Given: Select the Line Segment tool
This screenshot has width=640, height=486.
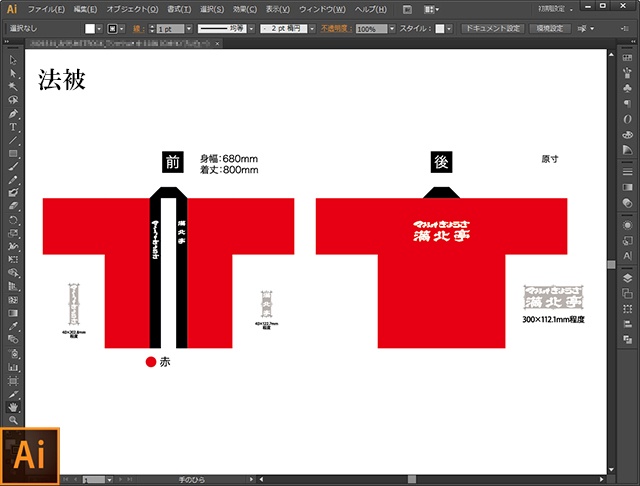Looking at the screenshot, I should pyautogui.click(x=13, y=140).
